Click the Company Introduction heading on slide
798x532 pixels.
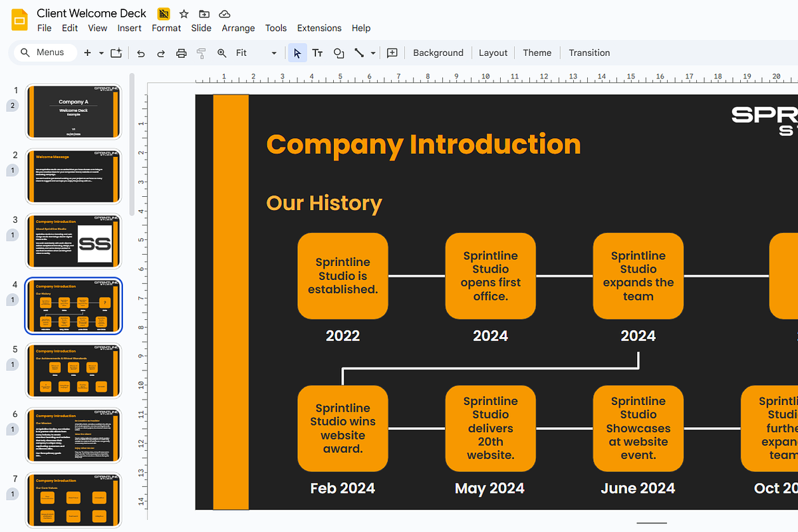[424, 144]
